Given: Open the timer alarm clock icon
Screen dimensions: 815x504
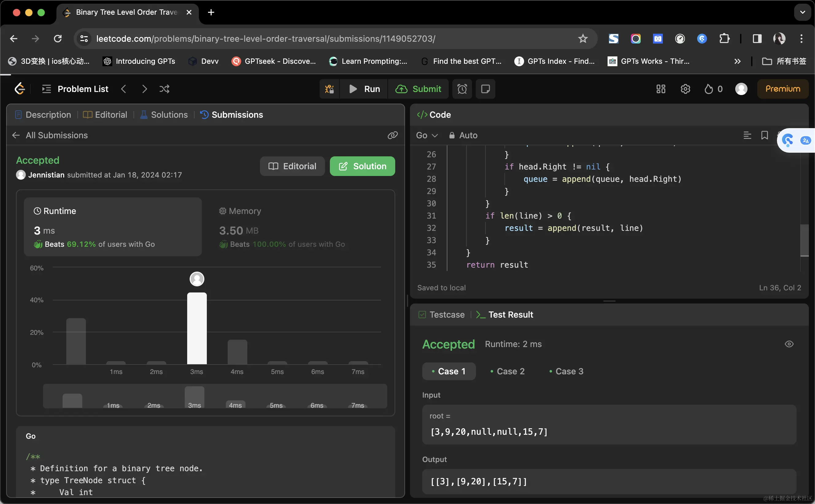Looking at the screenshot, I should click(x=462, y=89).
